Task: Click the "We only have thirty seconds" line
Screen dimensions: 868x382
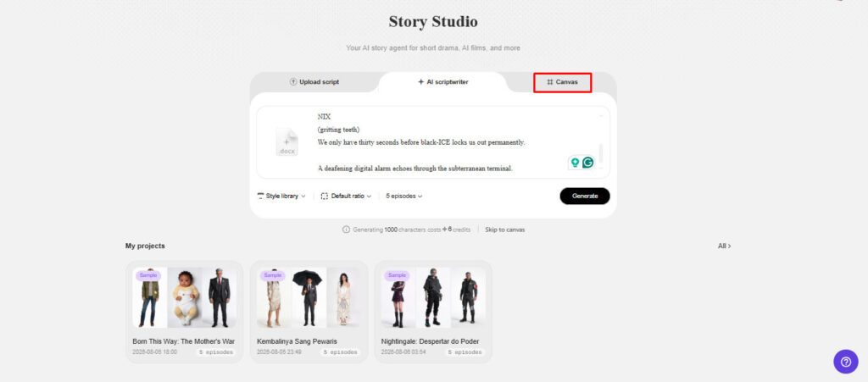Action: coord(420,142)
